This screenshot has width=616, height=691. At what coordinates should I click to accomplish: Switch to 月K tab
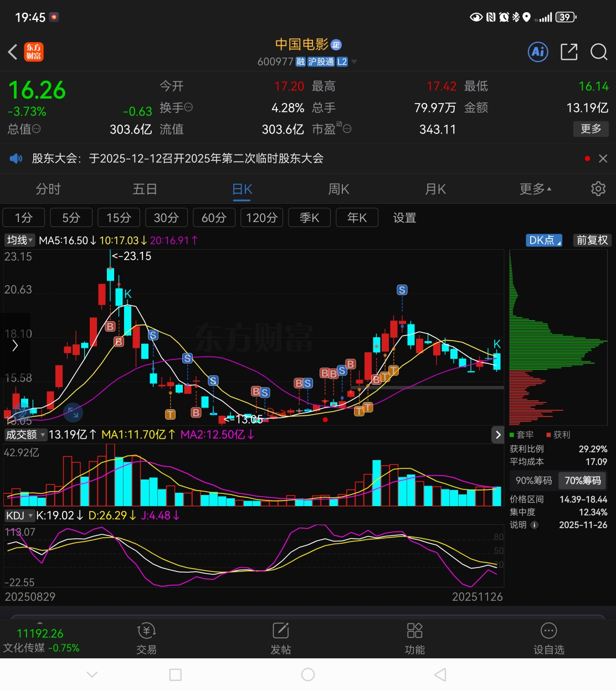(435, 189)
